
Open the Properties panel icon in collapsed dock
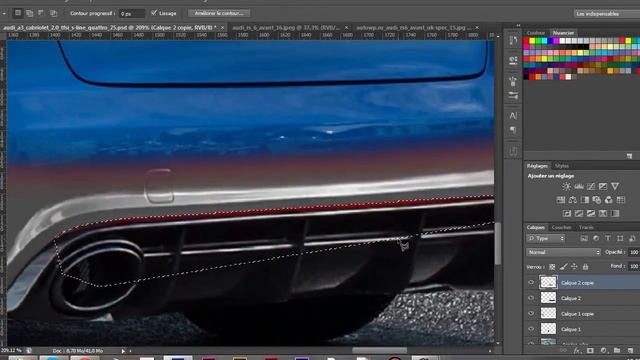(x=513, y=60)
